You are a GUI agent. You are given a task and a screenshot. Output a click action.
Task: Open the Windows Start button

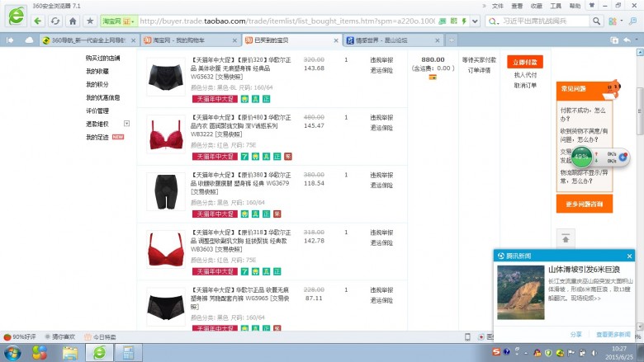(x=12, y=353)
